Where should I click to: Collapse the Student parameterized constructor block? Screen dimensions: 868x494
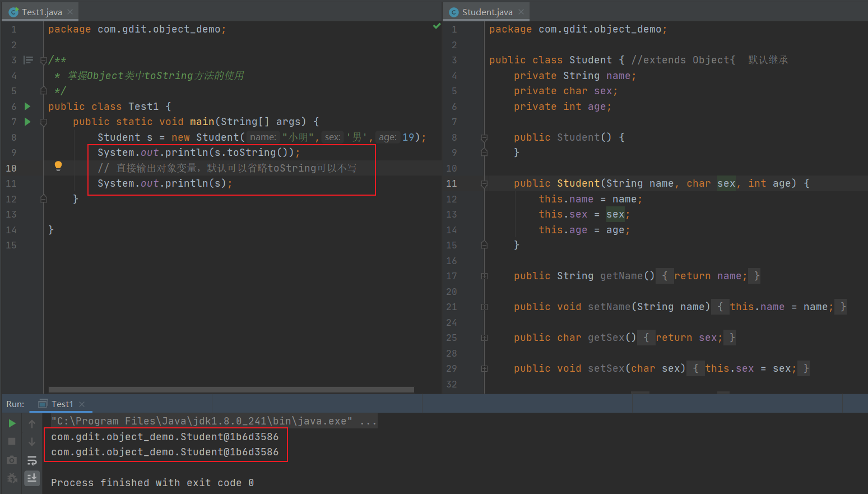point(484,183)
